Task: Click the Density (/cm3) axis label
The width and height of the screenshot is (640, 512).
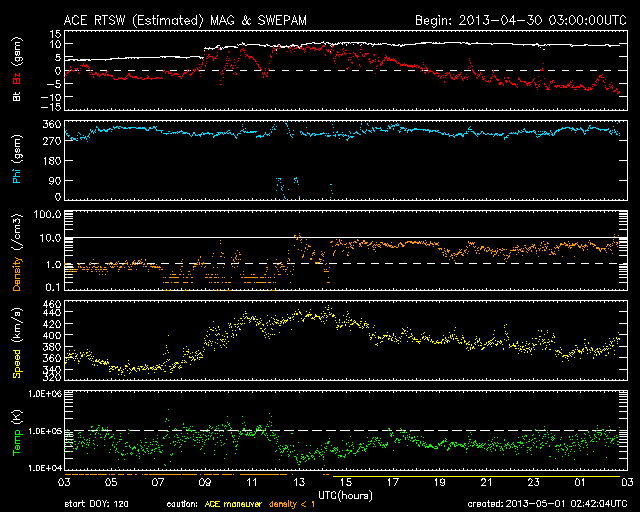Action: (x=15, y=252)
